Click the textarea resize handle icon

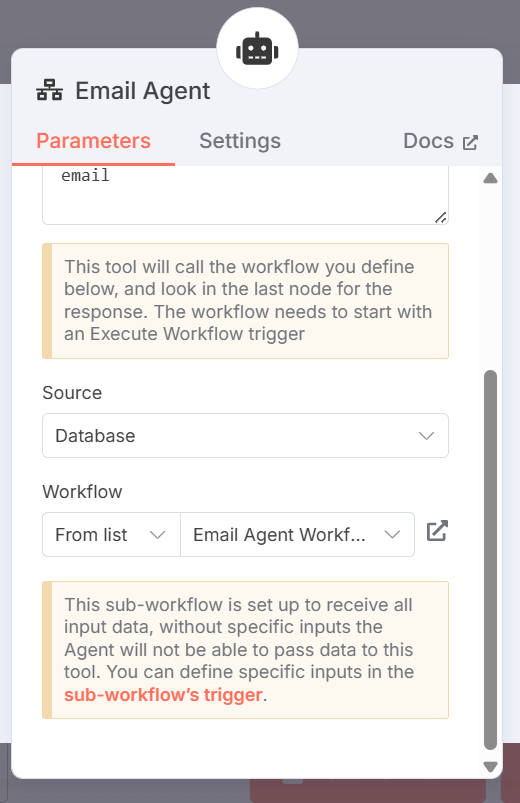click(441, 217)
